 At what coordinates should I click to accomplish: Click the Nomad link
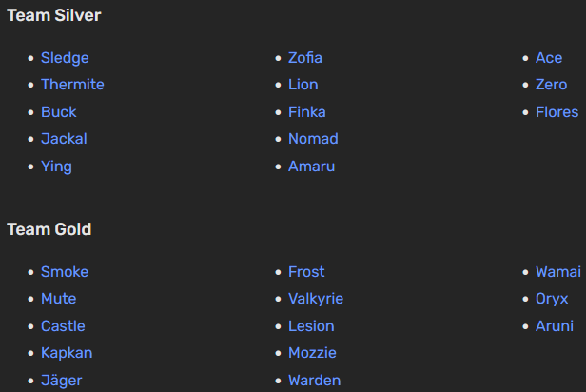[x=313, y=139]
